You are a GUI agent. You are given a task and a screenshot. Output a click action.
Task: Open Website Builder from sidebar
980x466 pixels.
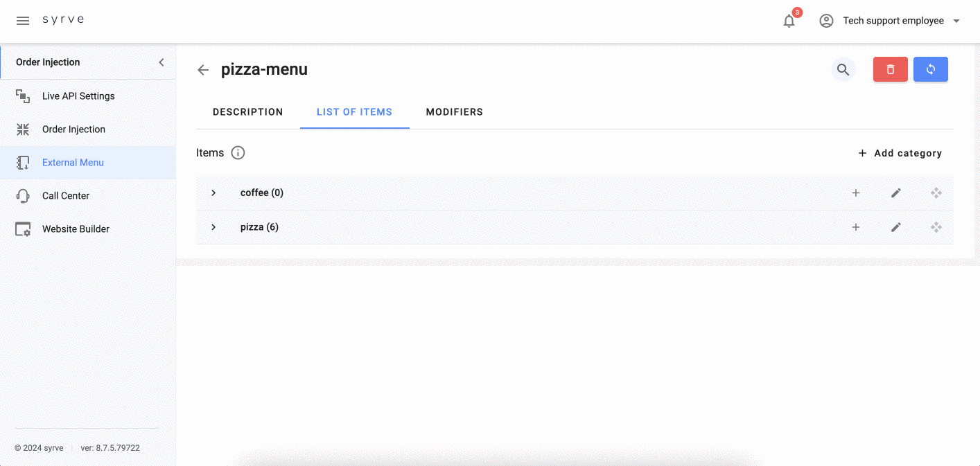point(76,229)
